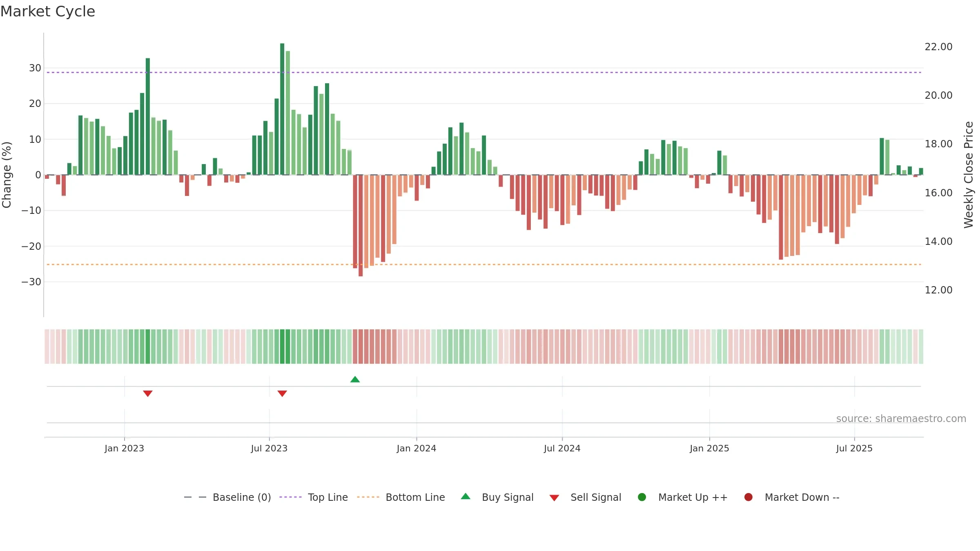The image size is (980, 551).
Task: Toggle the Baseline (0) legend entry
Action: pos(227,497)
